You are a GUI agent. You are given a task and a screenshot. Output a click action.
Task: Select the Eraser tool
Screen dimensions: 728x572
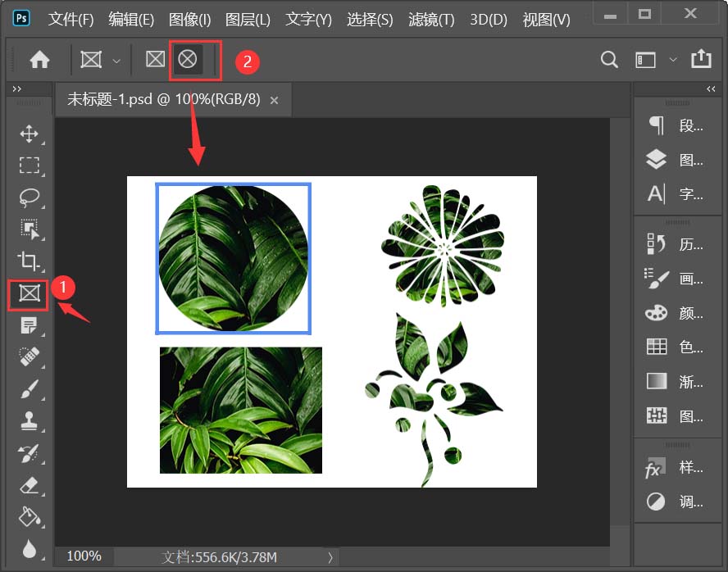click(x=29, y=485)
